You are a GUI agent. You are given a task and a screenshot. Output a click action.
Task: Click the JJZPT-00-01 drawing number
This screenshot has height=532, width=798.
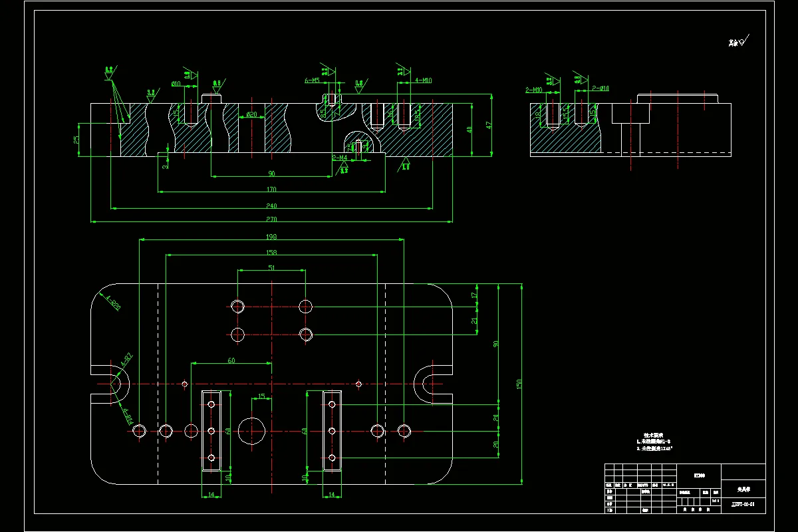tap(742, 504)
